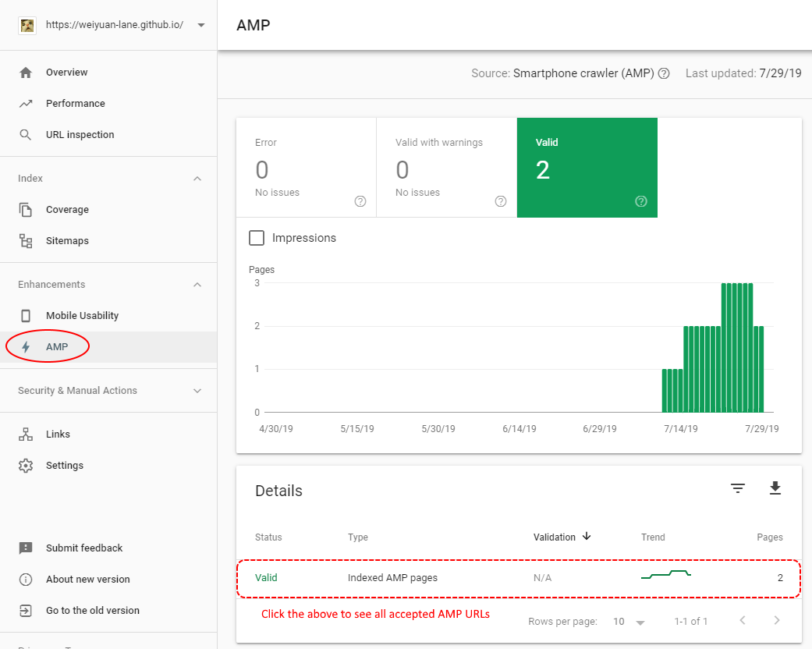Enable the Impressions checkbox
Viewport: 812px width, 649px height.
click(257, 238)
